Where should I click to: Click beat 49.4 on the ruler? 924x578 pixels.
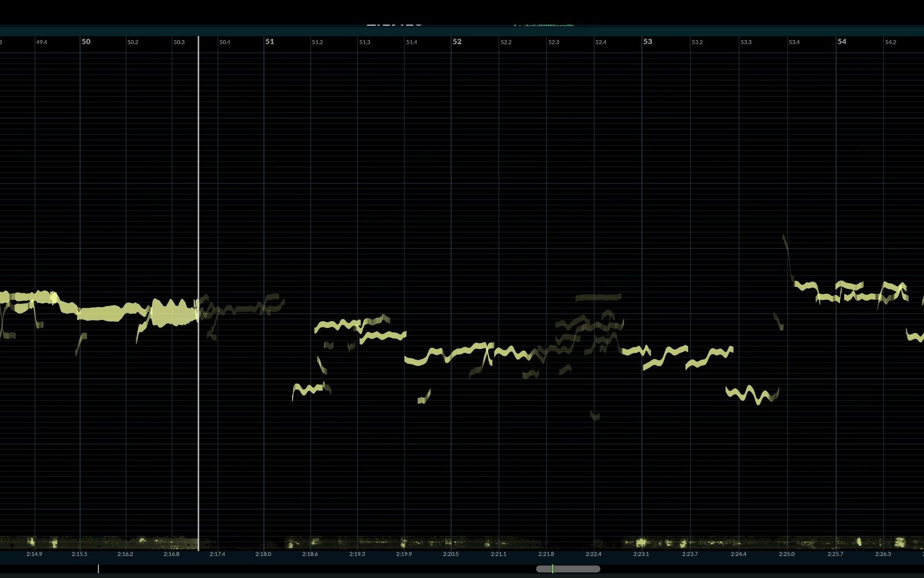42,42
